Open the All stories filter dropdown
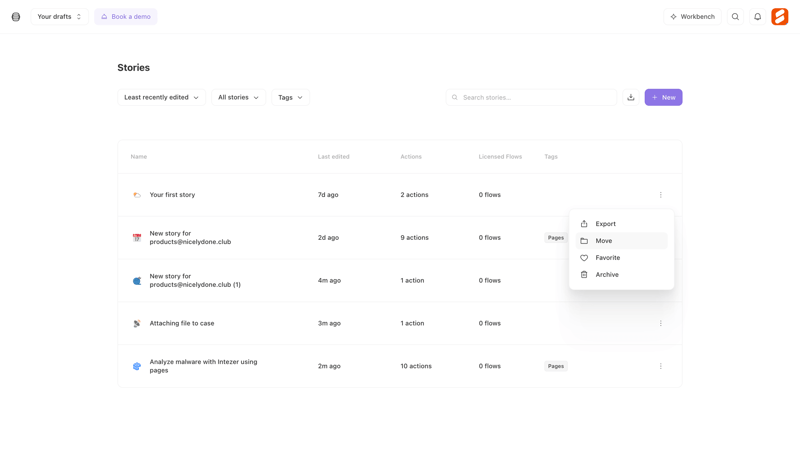800x470 pixels. point(238,97)
